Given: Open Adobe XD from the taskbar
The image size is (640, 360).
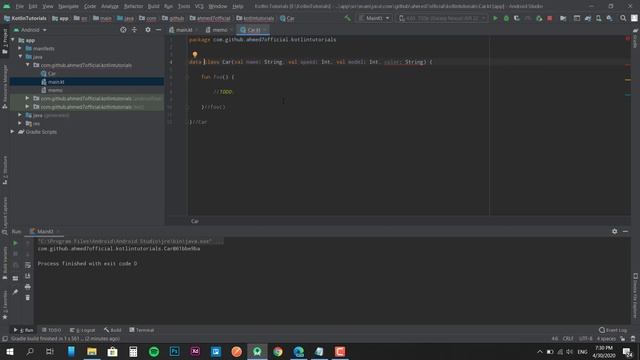Looking at the screenshot, I should click(195, 351).
